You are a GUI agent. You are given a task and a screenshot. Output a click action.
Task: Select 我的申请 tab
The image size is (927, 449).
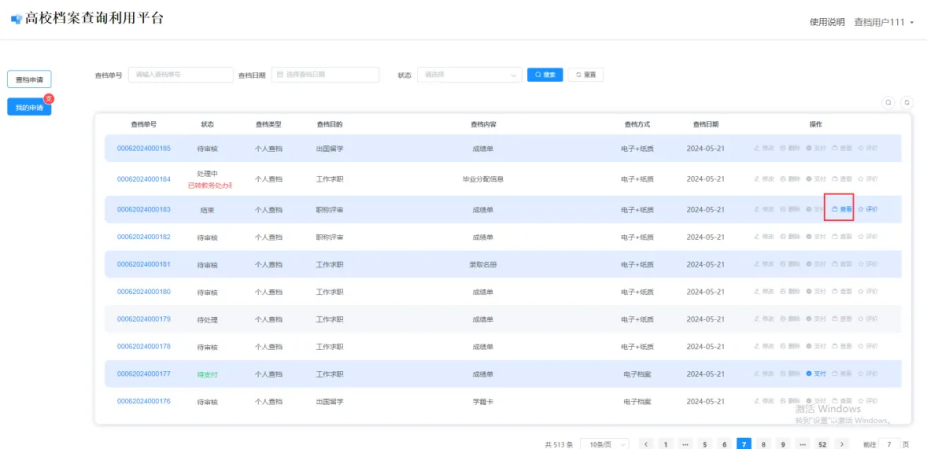[29, 107]
